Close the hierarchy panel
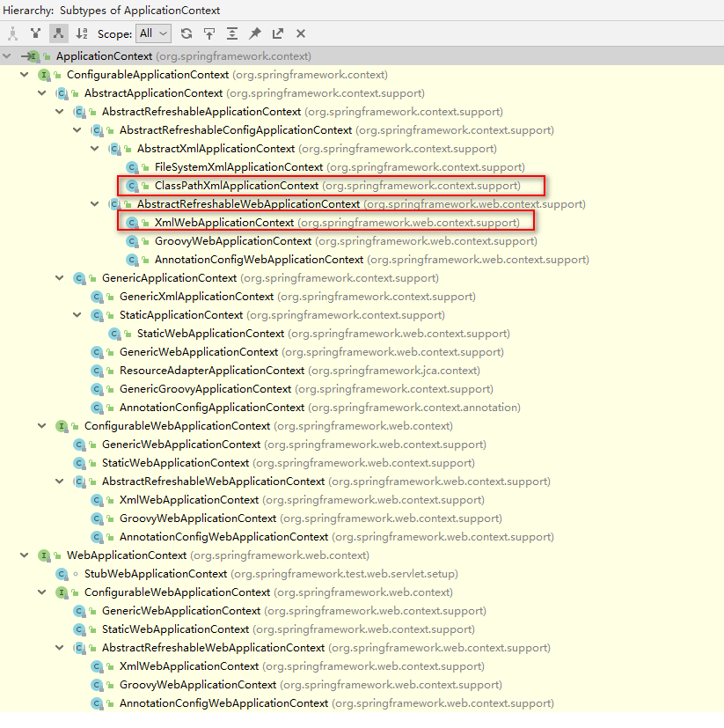Viewport: 724px width, 728px height. 297,33
